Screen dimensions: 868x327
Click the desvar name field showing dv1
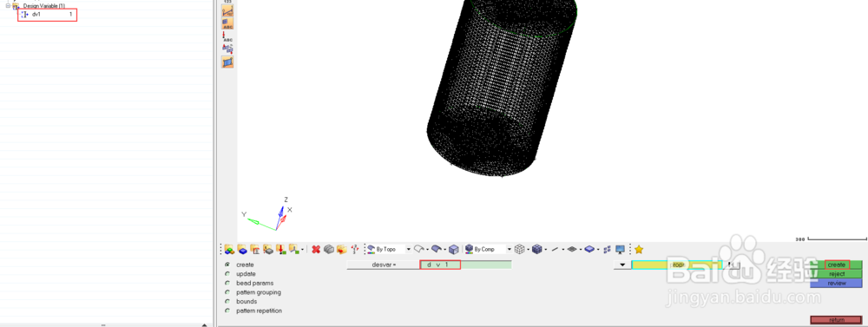[x=465, y=265]
